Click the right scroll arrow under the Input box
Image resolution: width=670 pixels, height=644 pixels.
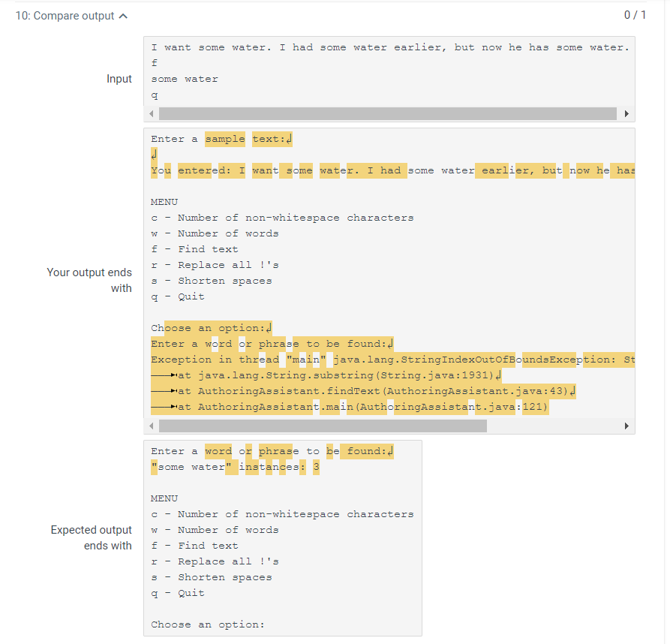(x=626, y=113)
